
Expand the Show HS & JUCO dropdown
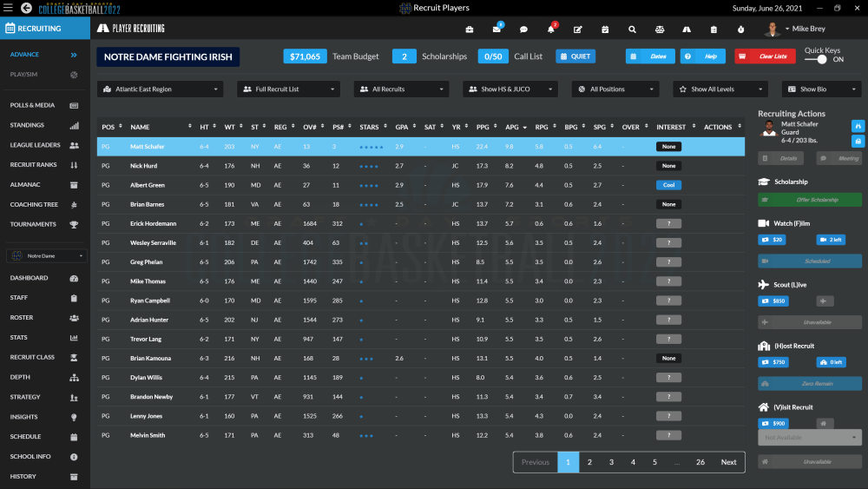(510, 89)
